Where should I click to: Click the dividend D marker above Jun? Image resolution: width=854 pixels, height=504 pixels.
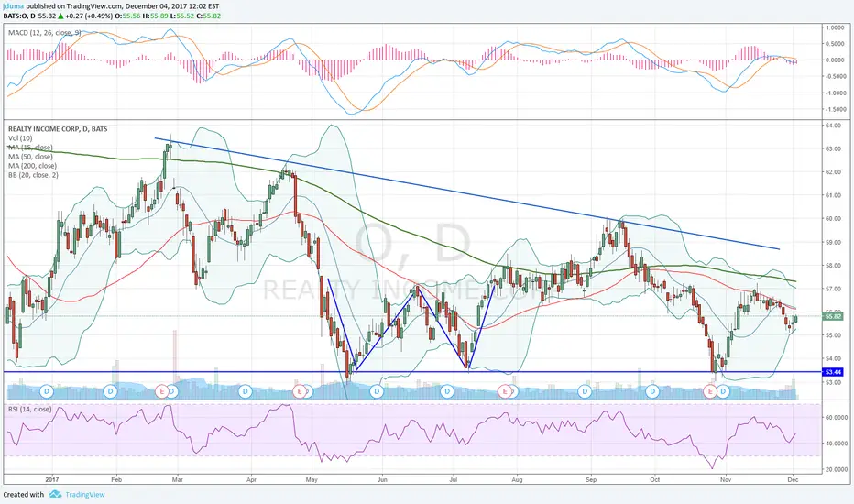click(x=377, y=391)
